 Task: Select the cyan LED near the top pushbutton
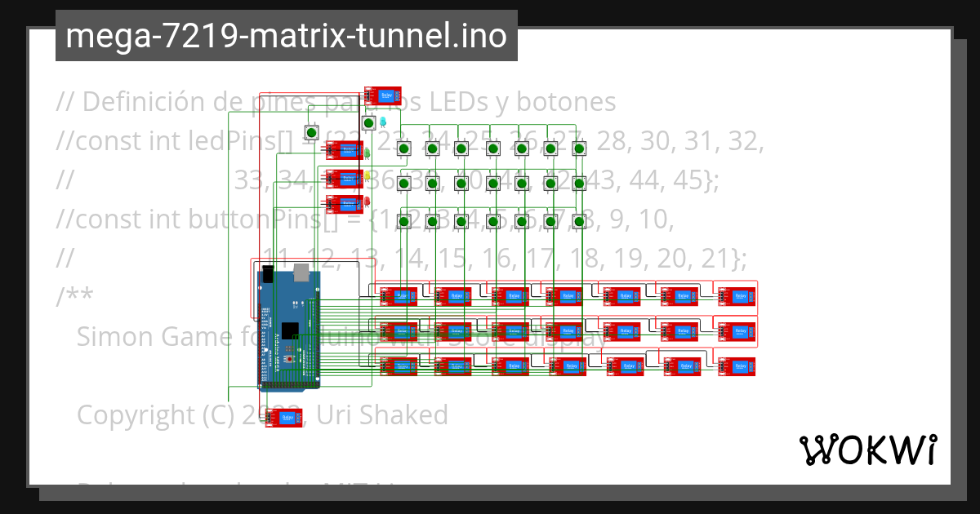point(382,122)
